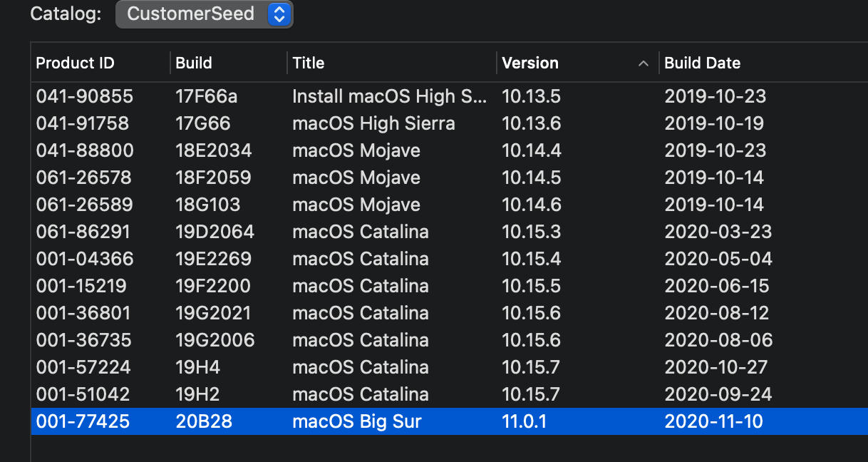Image resolution: width=868 pixels, height=462 pixels.
Task: Click product ID 001-77425 cell
Action: tap(83, 421)
